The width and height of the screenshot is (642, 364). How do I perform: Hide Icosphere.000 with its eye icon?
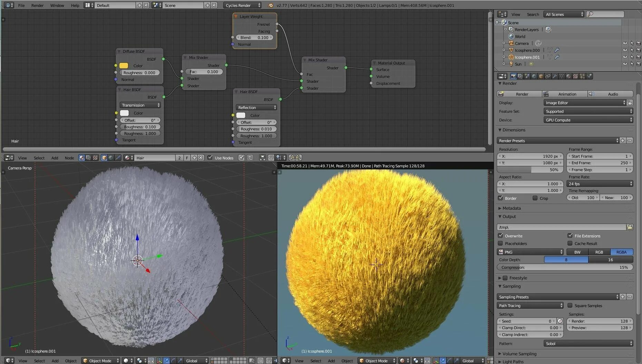coord(625,50)
